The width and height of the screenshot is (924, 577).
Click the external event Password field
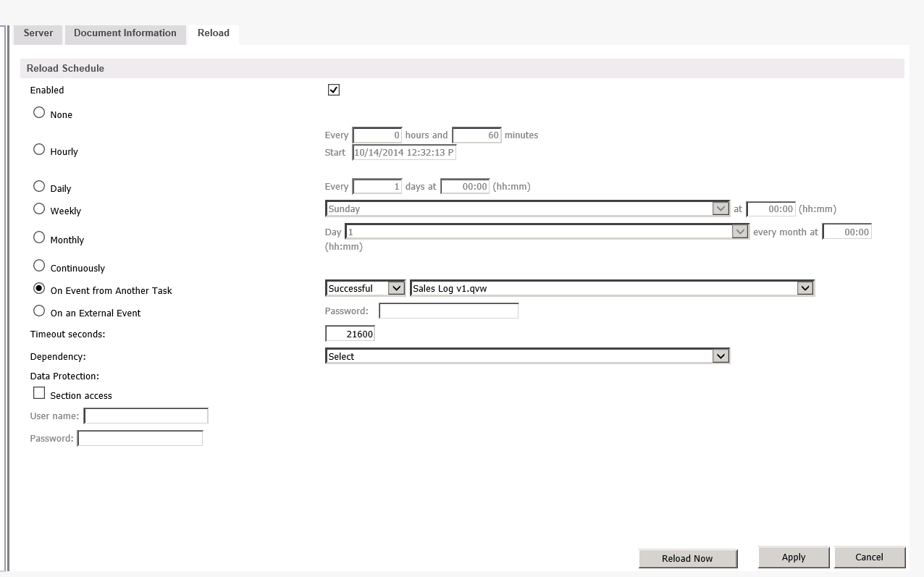pos(449,311)
